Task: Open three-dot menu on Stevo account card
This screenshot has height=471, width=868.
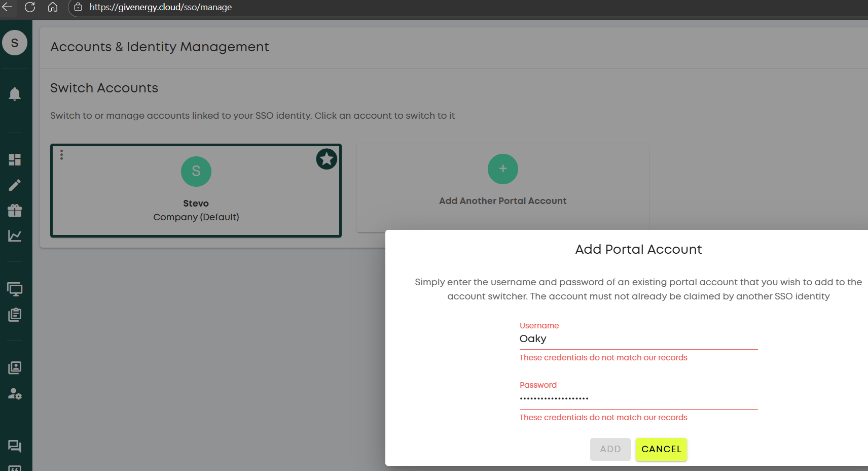Action: [62, 155]
